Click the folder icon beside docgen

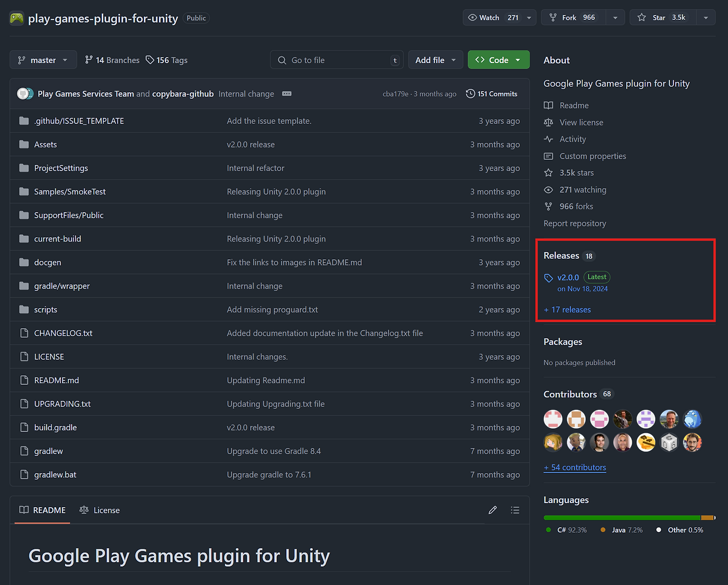(24, 263)
